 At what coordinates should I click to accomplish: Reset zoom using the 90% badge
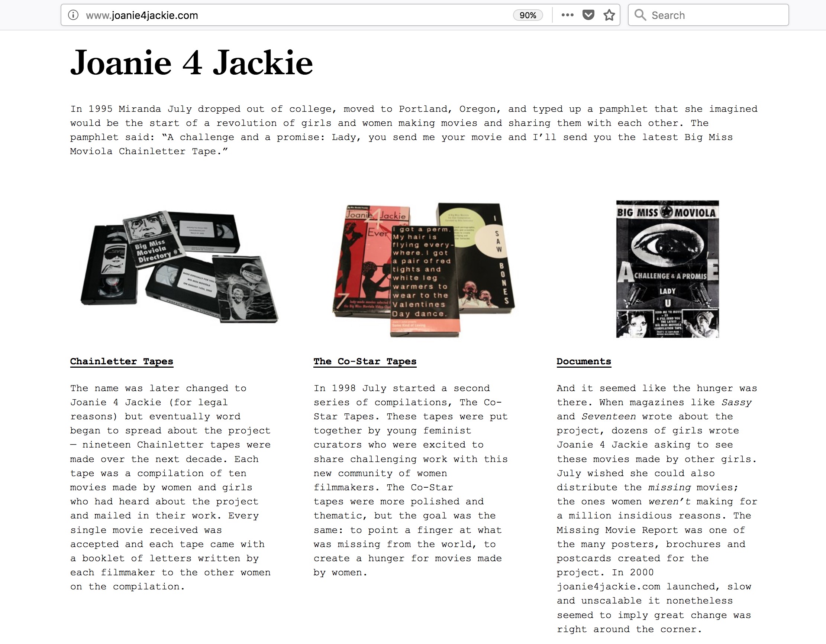point(527,15)
